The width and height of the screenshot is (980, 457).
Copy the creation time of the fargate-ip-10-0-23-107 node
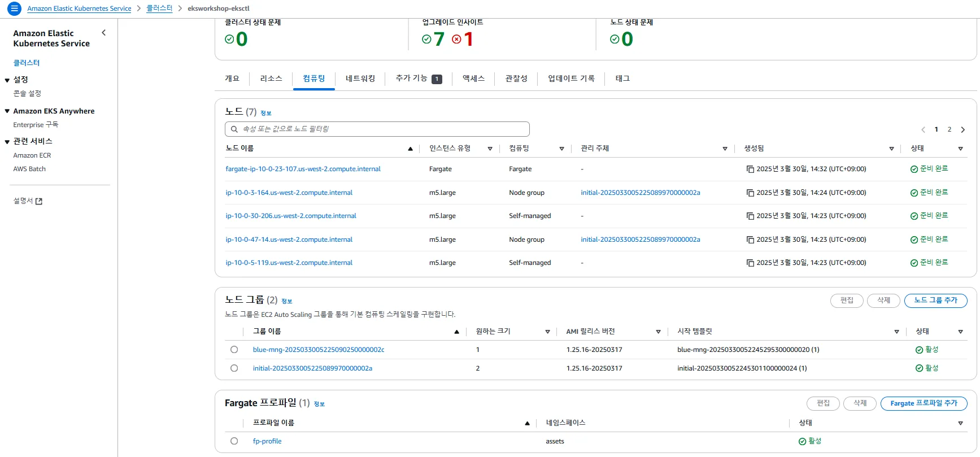750,169
